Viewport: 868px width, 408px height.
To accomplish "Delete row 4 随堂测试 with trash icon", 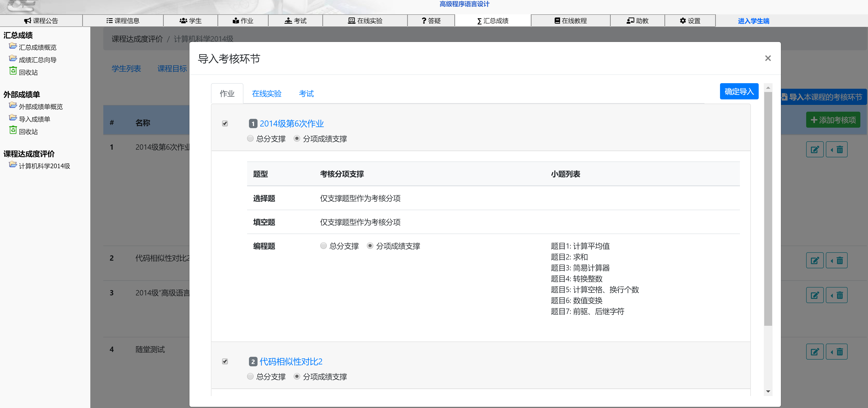I will pos(836,352).
